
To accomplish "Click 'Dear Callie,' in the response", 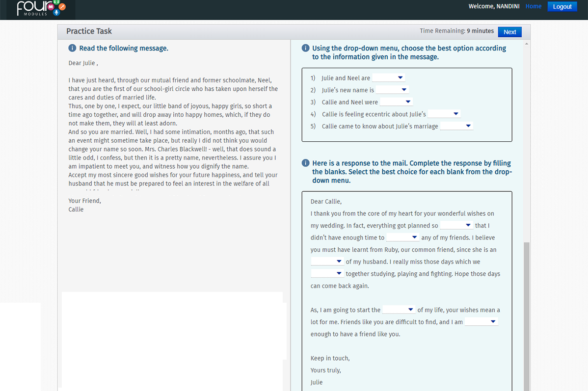I will (326, 201).
